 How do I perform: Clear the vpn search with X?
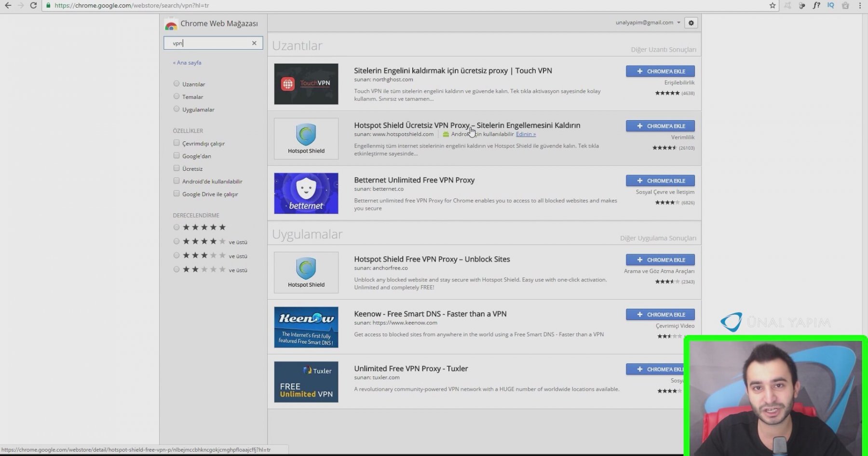tap(254, 43)
